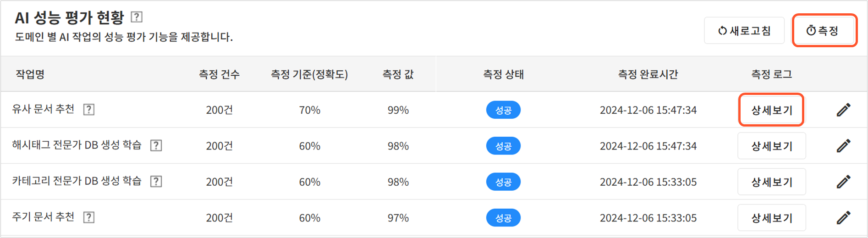868x238 pixels.
Task: Click help icon beside 카테고리 전문가 DB 생성 학습
Action: 156,181
